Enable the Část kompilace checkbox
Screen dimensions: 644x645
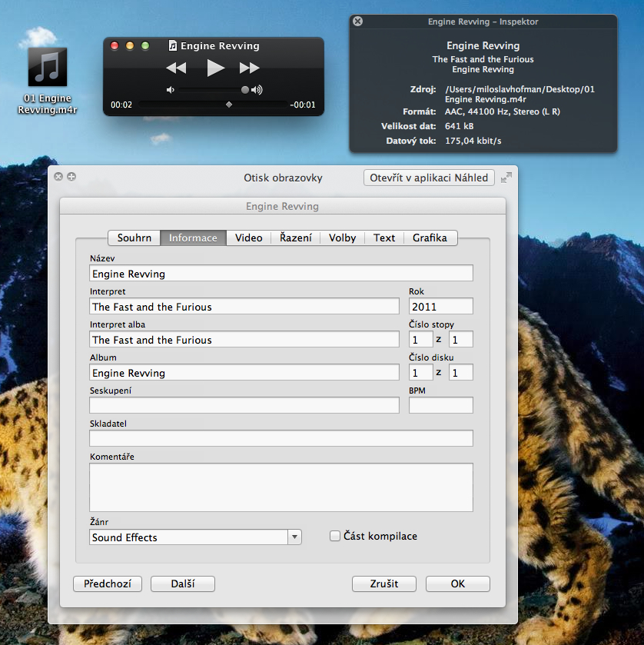pos(334,536)
